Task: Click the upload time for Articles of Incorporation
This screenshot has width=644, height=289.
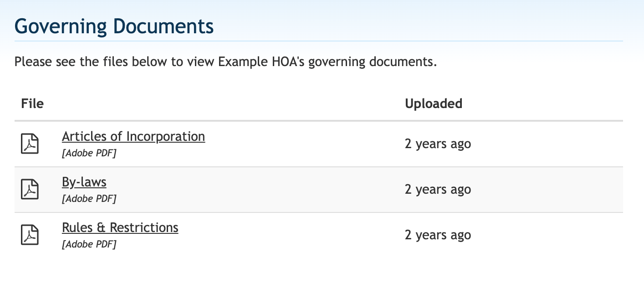Action: coord(438,144)
